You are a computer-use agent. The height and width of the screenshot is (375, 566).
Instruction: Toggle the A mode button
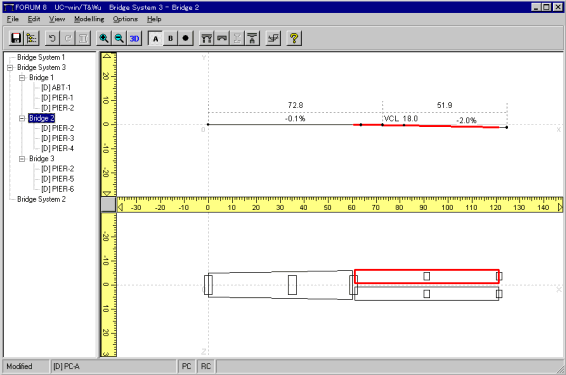(x=155, y=38)
